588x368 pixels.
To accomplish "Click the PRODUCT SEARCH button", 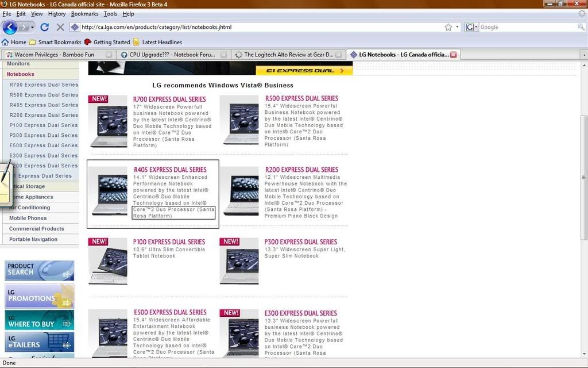I will click(40, 270).
